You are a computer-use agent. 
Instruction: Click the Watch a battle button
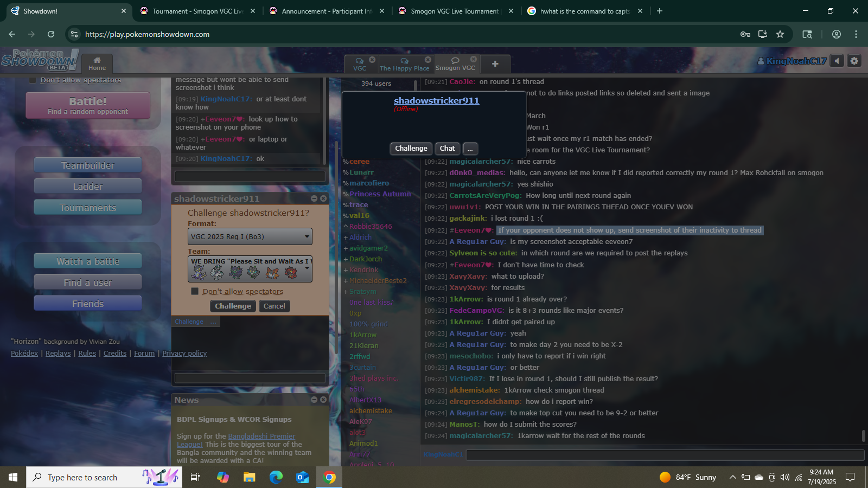88,261
